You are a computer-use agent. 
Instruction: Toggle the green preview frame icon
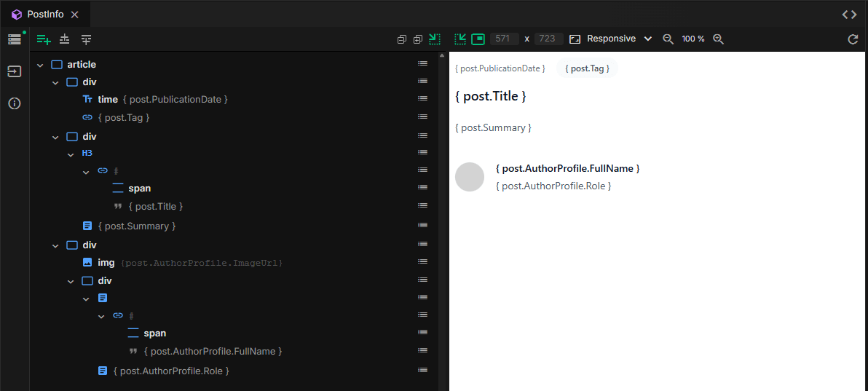pyautogui.click(x=478, y=39)
